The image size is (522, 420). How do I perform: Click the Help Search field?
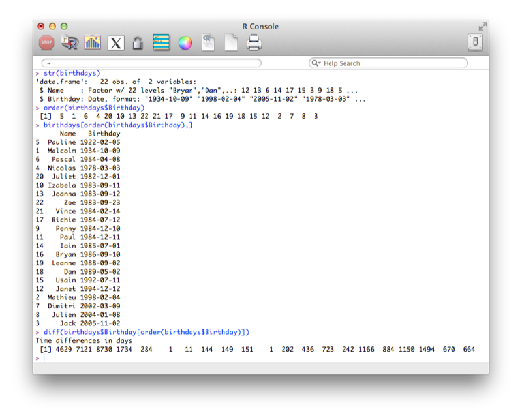[388, 63]
